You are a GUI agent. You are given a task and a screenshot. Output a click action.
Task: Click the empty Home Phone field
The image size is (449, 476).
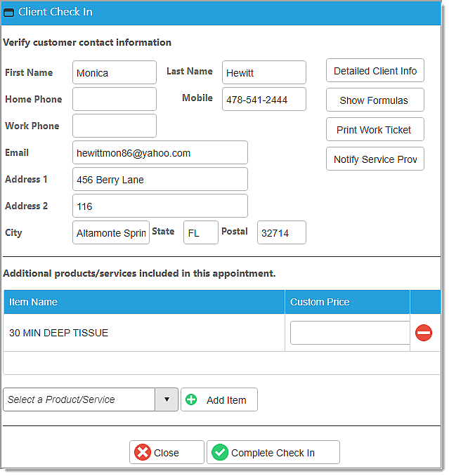pos(115,99)
